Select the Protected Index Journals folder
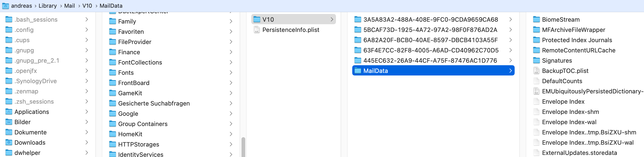Viewport: 644px width, 157px height. pyautogui.click(x=577, y=40)
